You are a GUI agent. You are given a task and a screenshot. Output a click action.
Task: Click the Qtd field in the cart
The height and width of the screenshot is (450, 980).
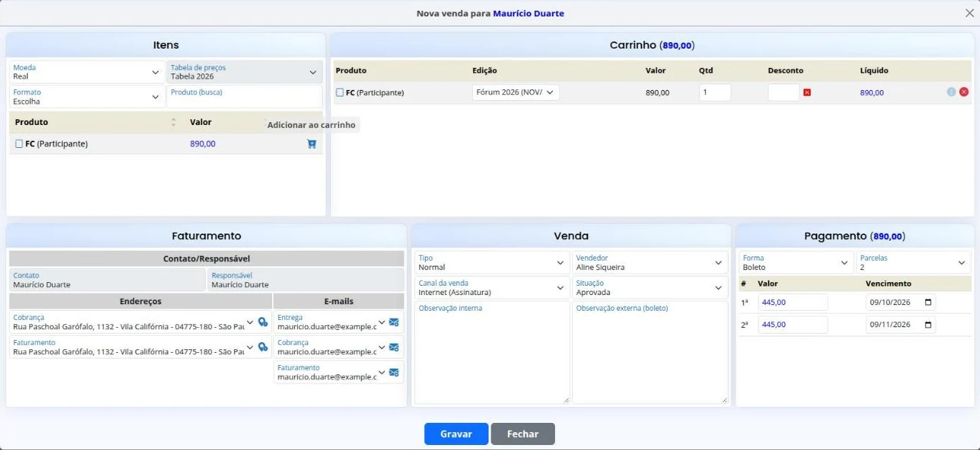tap(715, 92)
